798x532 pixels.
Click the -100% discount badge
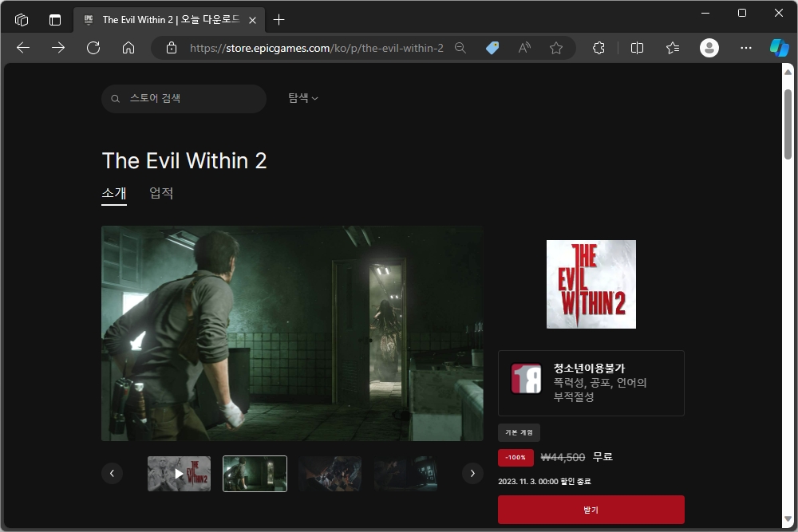point(516,457)
